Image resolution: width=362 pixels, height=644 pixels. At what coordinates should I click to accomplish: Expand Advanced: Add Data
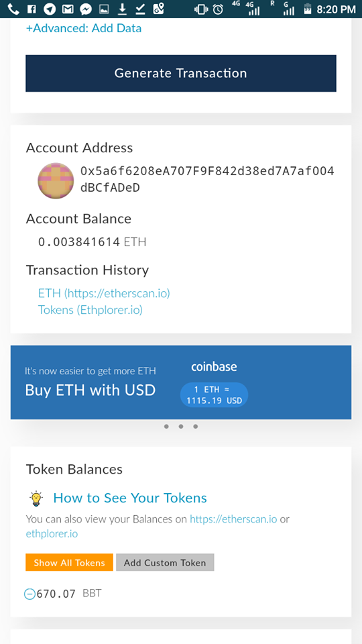[x=84, y=28]
